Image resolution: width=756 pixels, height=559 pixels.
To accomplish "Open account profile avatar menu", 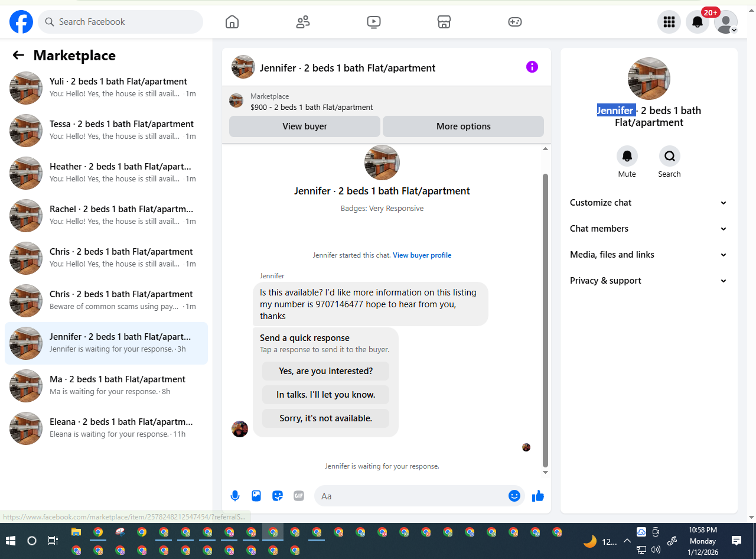I will tap(726, 22).
